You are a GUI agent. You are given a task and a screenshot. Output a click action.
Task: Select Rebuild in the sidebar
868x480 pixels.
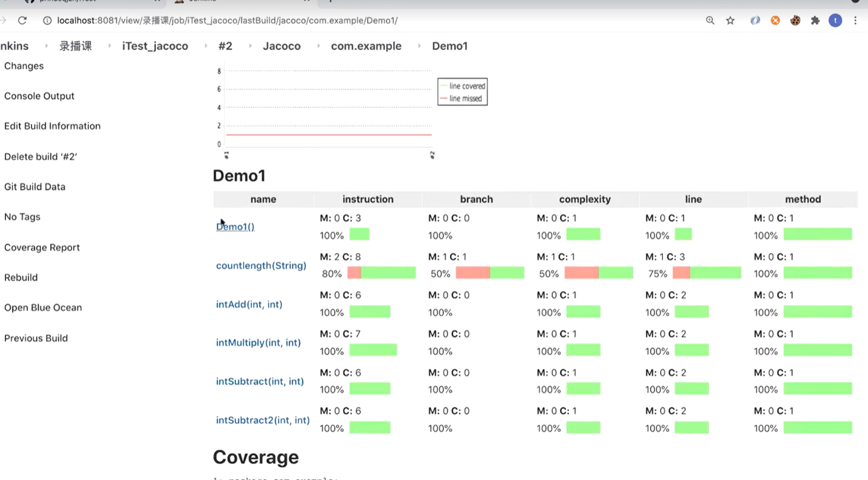pyautogui.click(x=21, y=277)
